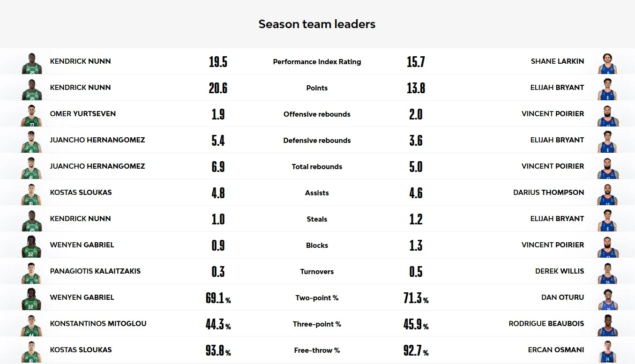635x364 pixels.
Task: Click the Performance Index Rating label
Action: pos(317,62)
